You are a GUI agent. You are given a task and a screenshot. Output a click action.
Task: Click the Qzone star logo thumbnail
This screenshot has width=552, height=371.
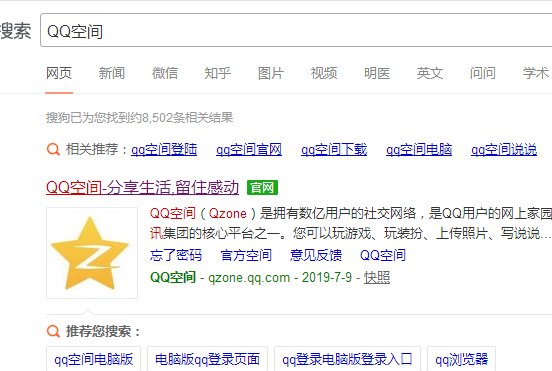click(x=92, y=253)
